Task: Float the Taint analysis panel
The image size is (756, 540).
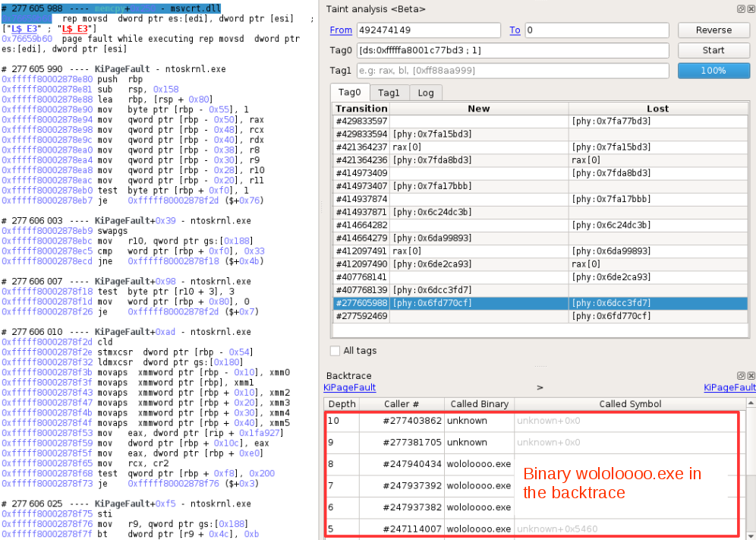Action: [x=740, y=9]
